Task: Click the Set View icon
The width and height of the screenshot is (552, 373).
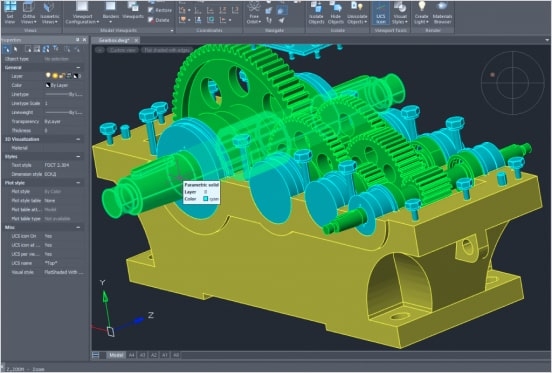Action: 10,12
